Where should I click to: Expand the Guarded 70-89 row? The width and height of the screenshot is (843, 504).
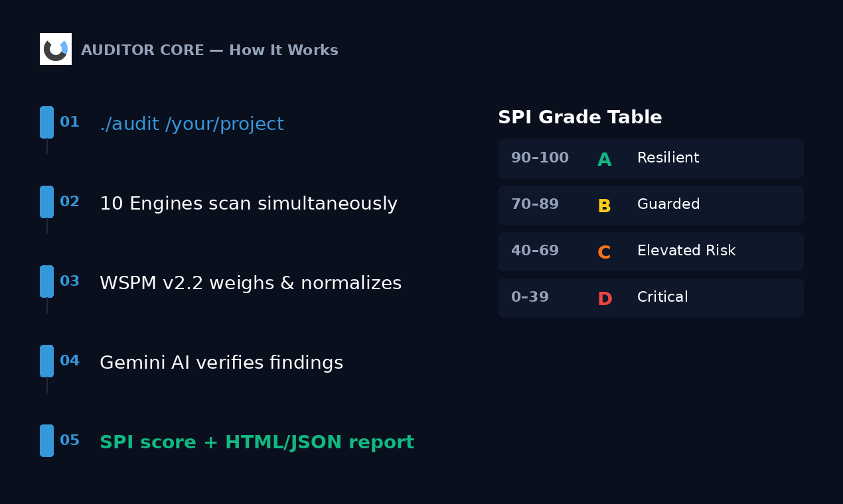[x=651, y=205]
